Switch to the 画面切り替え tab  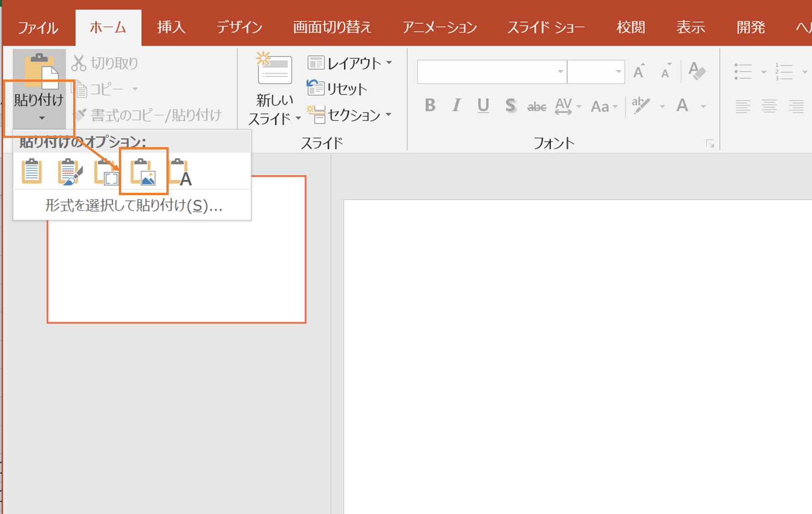(332, 27)
